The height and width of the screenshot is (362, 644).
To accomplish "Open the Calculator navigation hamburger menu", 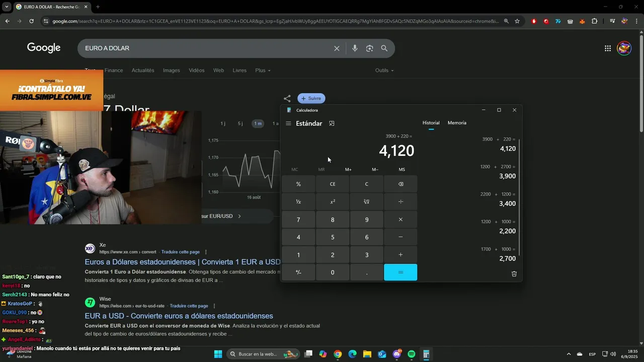I will pyautogui.click(x=288, y=124).
